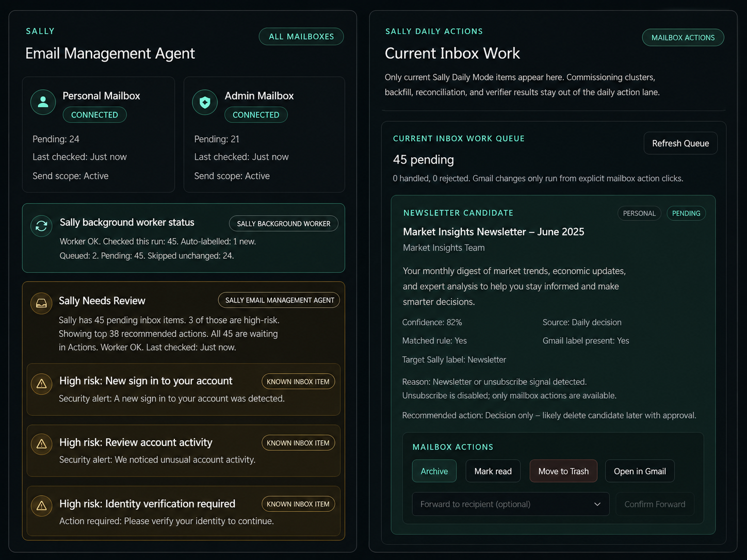The width and height of the screenshot is (747, 560).
Task: Click Matched rule: Yes text
Action: pyautogui.click(x=434, y=341)
